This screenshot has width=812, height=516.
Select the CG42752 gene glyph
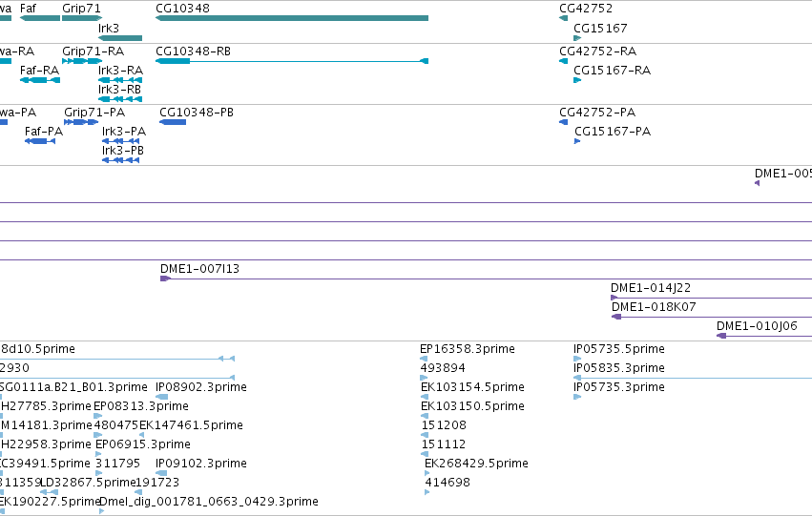coord(563,18)
